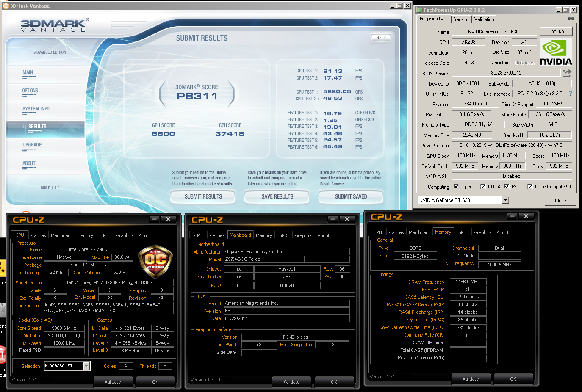Minimize the CPU-Z Mainboard window
The width and height of the screenshot is (582, 392).
[x=333, y=219]
